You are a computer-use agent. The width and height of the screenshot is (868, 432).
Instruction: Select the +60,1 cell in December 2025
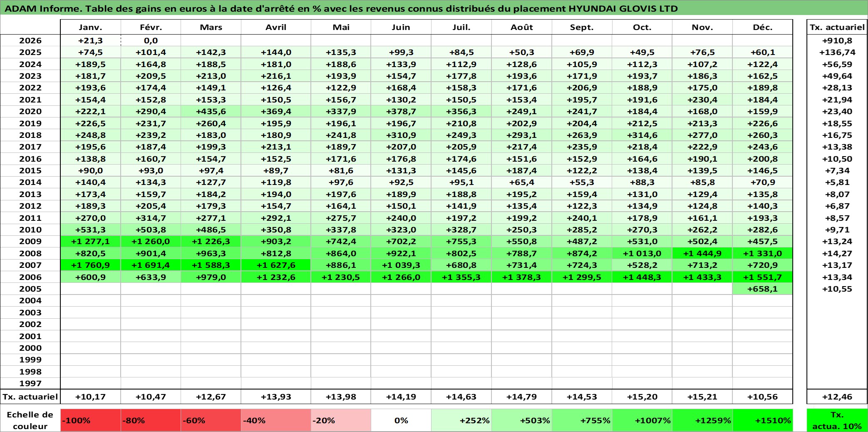click(762, 52)
